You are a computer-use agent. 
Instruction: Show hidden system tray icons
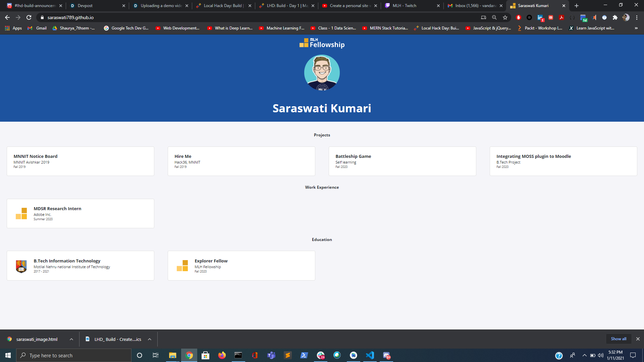click(x=584, y=355)
